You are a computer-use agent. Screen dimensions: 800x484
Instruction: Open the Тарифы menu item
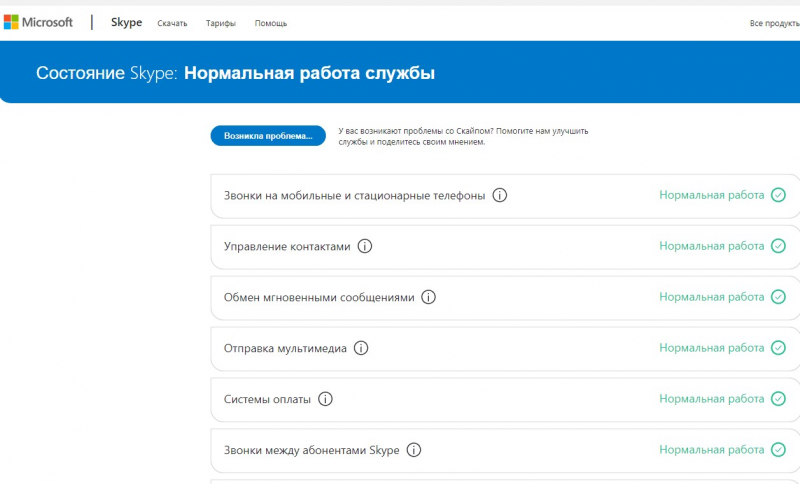221,23
